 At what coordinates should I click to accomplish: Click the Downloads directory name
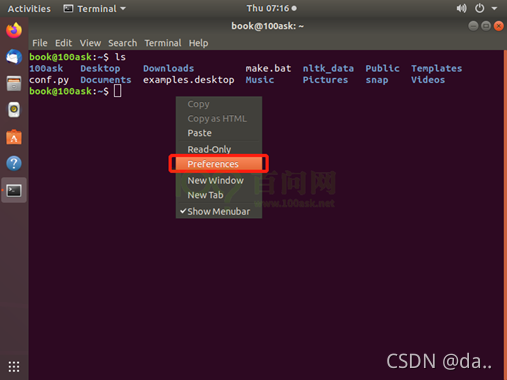coord(168,68)
